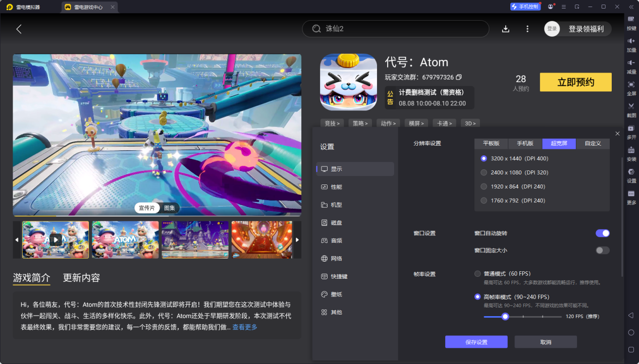Click the 手机控制 phone control button
The width and height of the screenshot is (639, 364).
coord(525,7)
